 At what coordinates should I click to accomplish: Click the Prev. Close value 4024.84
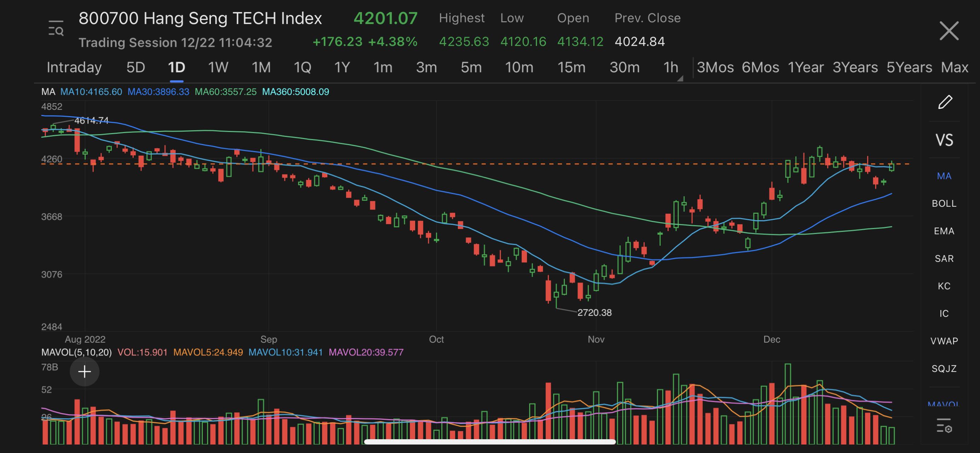click(640, 41)
